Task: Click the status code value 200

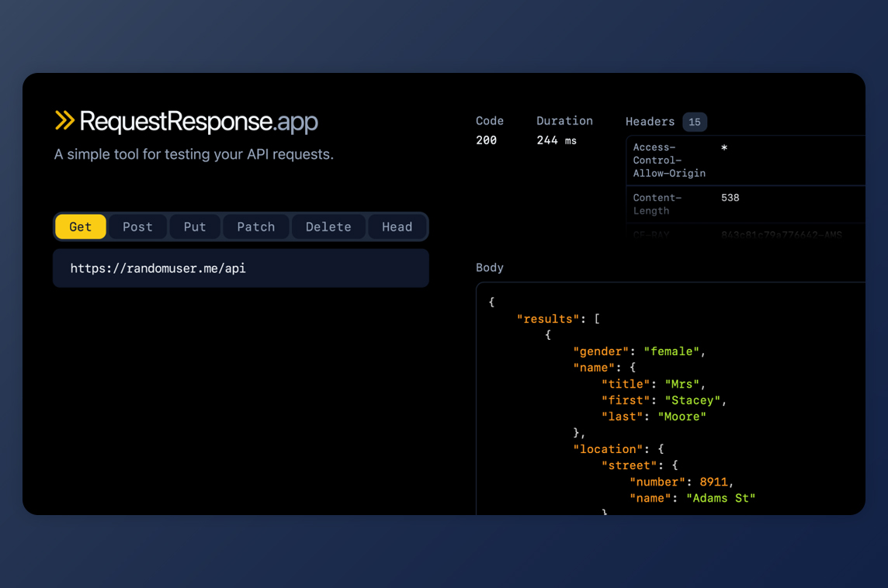Action: 486,140
